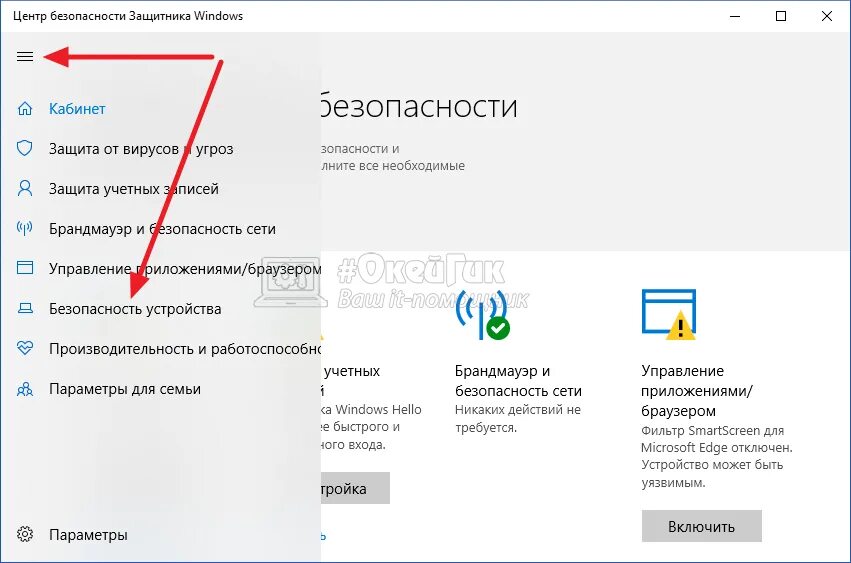Viewport: 851px width, 563px height.
Task: Click the laptop icon for device security
Action: coord(25,308)
